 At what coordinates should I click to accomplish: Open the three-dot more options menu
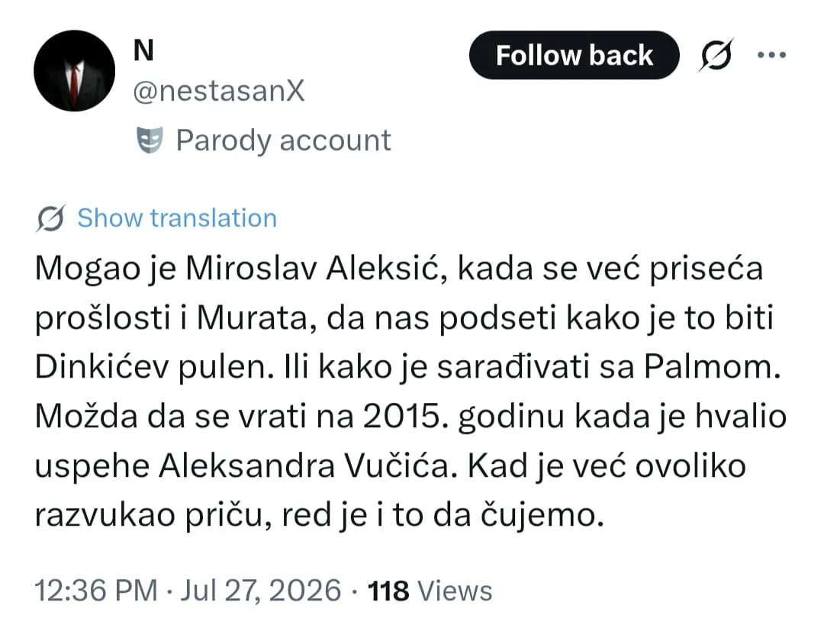771,55
